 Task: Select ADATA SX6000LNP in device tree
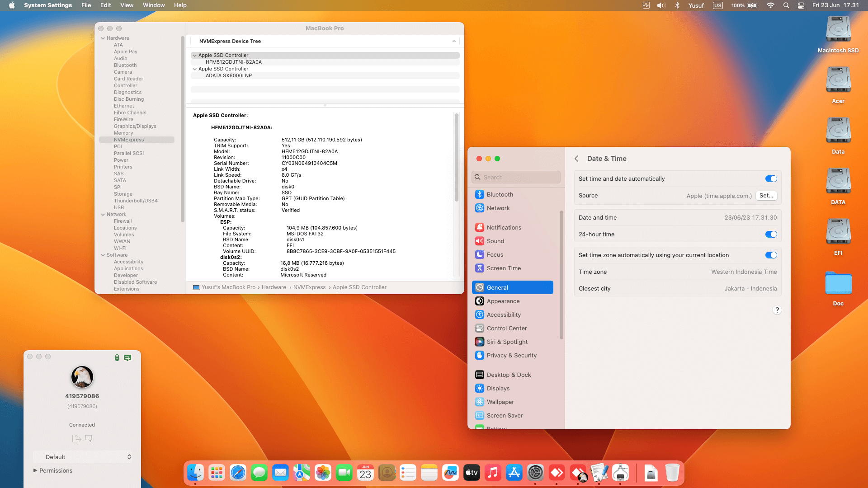point(229,76)
